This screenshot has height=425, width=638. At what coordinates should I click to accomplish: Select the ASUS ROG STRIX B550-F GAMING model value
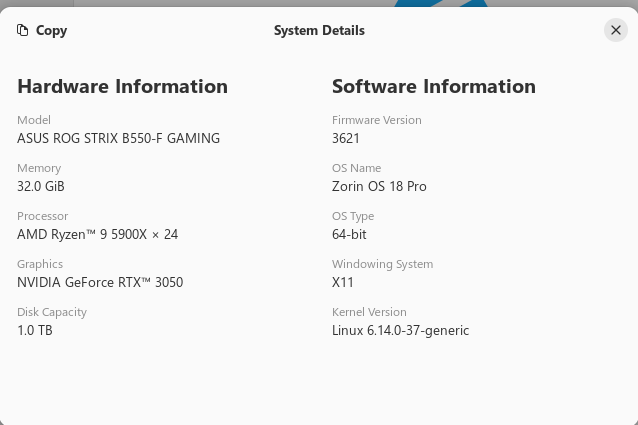coord(118,138)
